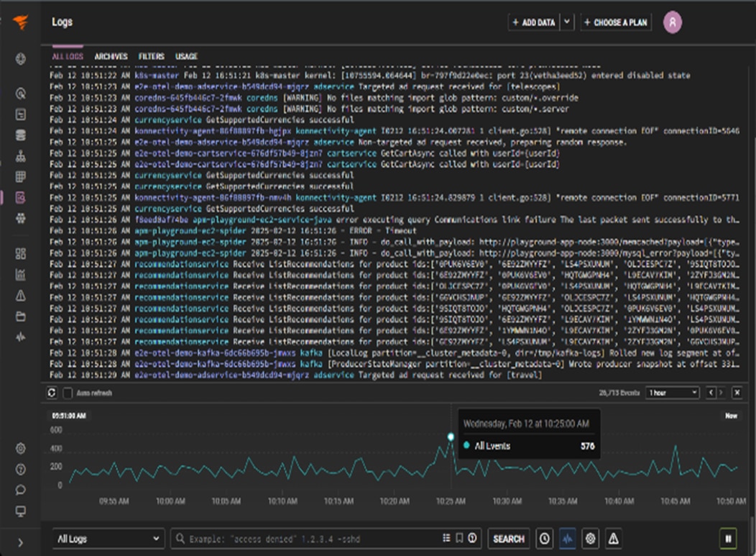Click the alert triangle icon beside search
The width and height of the screenshot is (756, 556).
(613, 538)
